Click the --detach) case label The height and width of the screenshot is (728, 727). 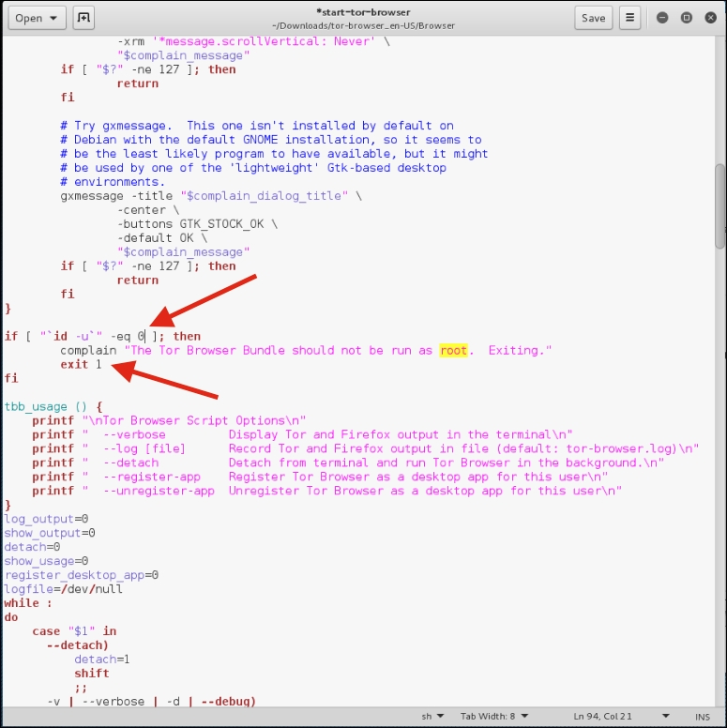coord(78,645)
